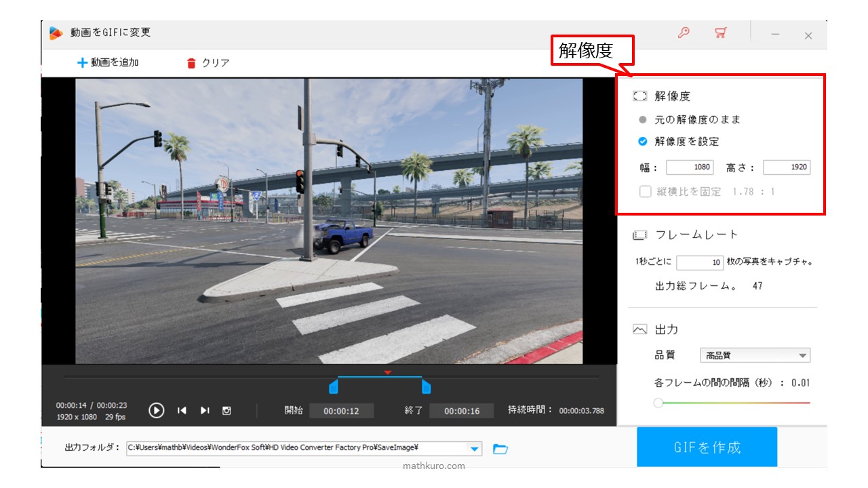Viewport: 868px width, 488px height.
Task: Browse output folder with folder icon
Action: click(500, 449)
